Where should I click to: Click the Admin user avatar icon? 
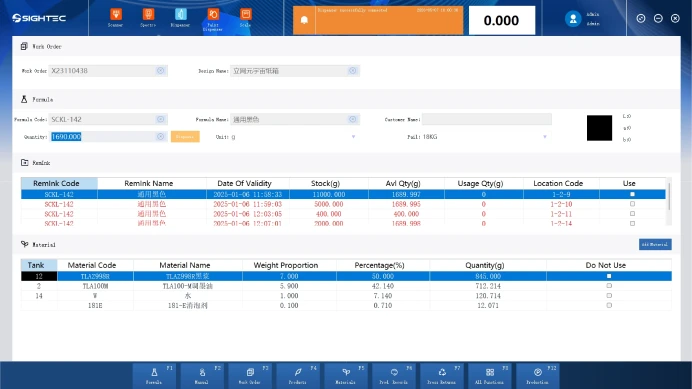click(x=573, y=19)
